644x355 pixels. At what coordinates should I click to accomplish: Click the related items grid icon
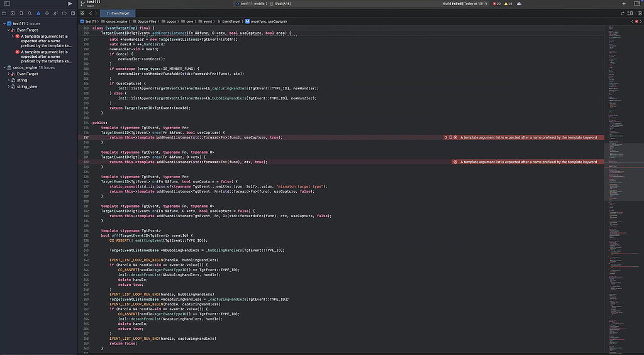[x=83, y=13]
